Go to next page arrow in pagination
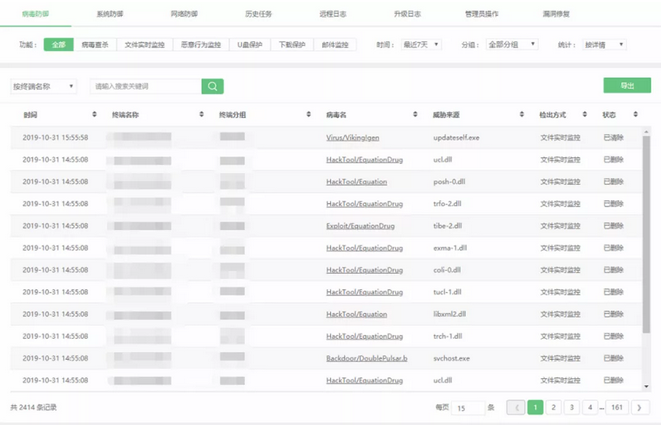The width and height of the screenshot is (664, 434). coord(640,408)
